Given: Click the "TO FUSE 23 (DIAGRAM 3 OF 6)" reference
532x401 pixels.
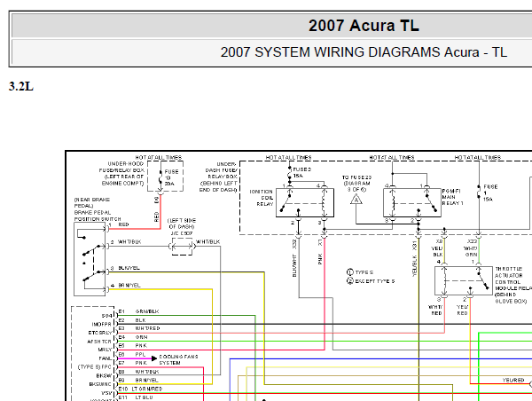Looking at the screenshot, I should (356, 184).
